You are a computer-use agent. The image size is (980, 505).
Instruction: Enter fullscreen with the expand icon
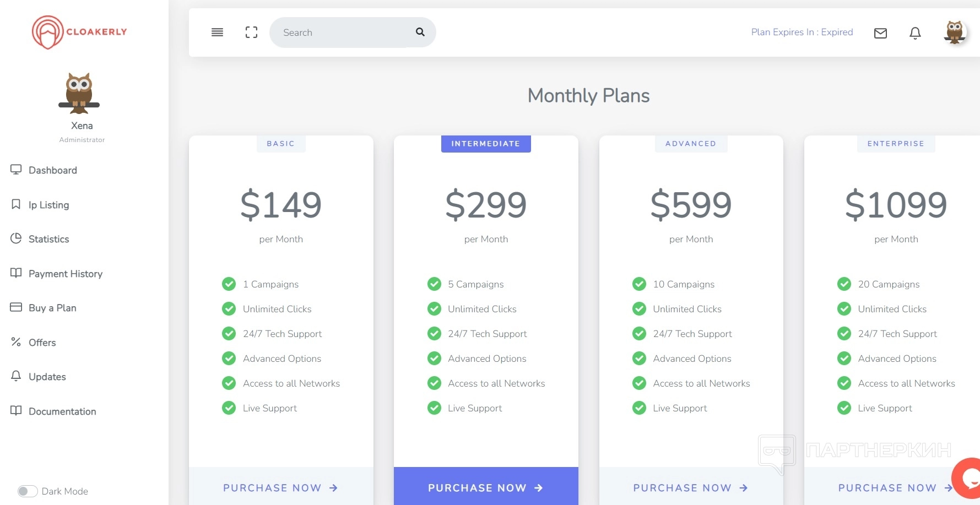click(x=251, y=32)
